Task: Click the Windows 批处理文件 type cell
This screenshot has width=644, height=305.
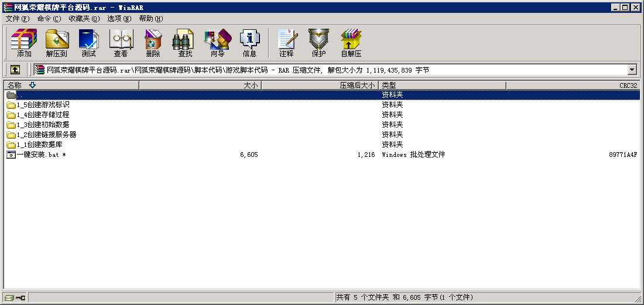Action: click(x=413, y=155)
